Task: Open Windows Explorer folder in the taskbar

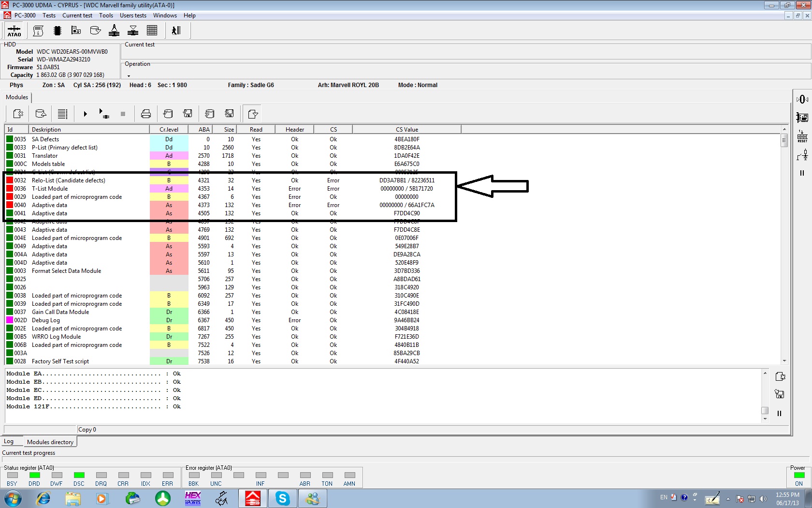Action: tap(73, 498)
